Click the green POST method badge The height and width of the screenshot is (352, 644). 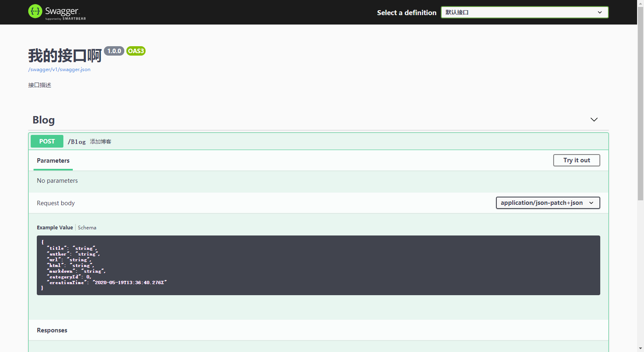[47, 141]
